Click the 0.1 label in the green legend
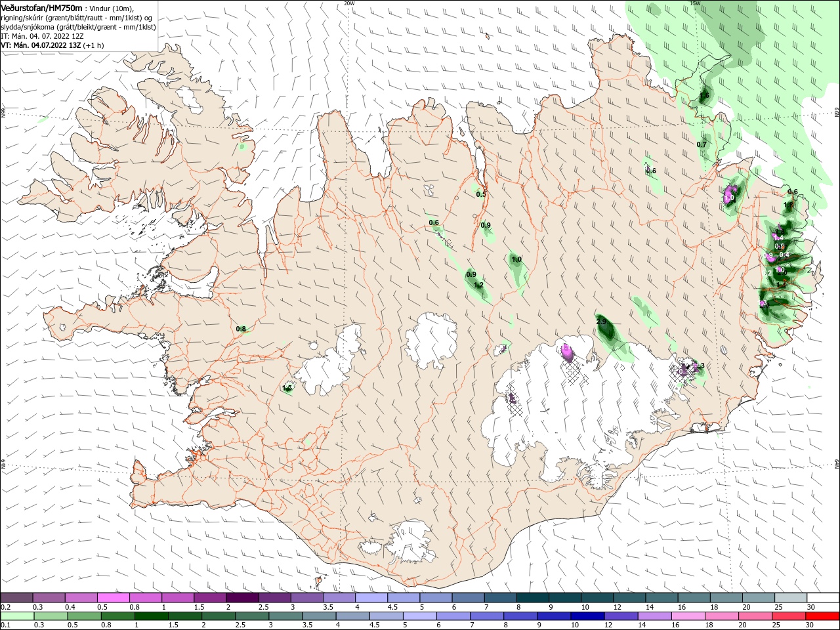 [5, 625]
